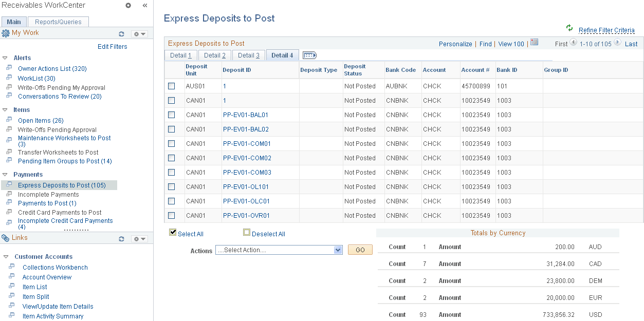Check the Deselect All checkbox
This screenshot has width=644, height=321.
247,232
